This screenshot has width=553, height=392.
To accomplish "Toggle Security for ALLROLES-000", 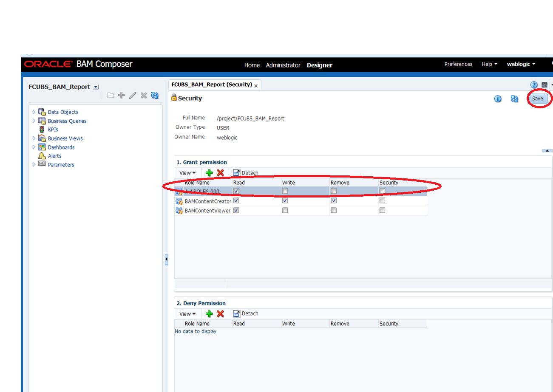I will [383, 191].
